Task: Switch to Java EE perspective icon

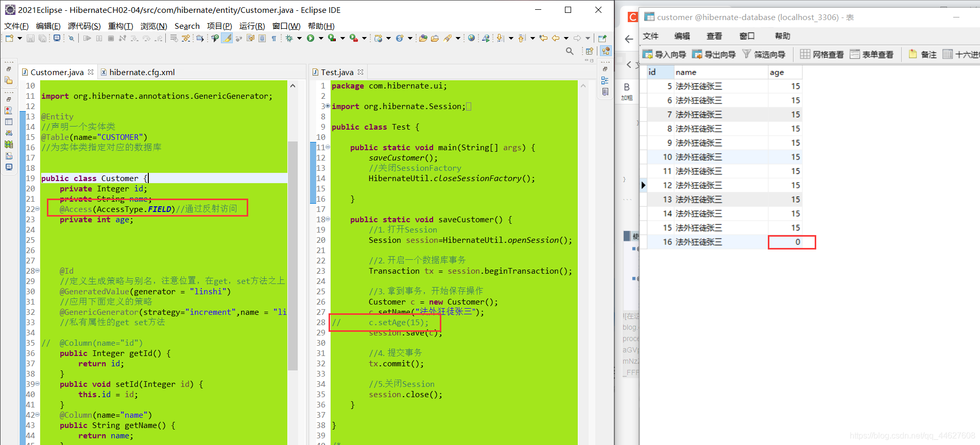Action: pos(606,51)
